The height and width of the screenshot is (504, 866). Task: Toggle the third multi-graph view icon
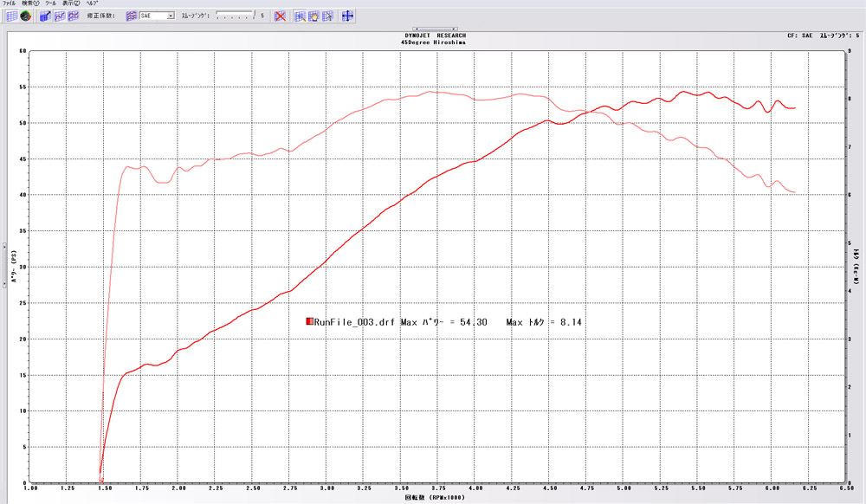[x=74, y=16]
